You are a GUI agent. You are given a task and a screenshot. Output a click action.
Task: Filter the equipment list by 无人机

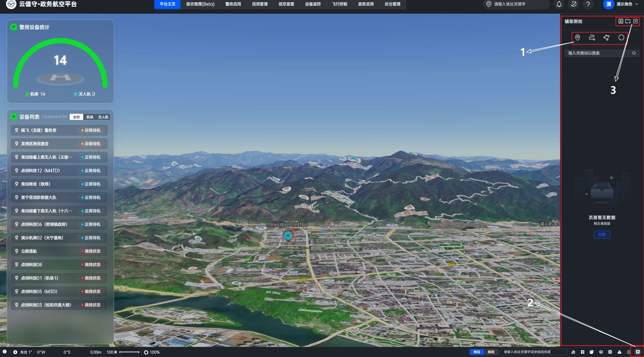[103, 117]
